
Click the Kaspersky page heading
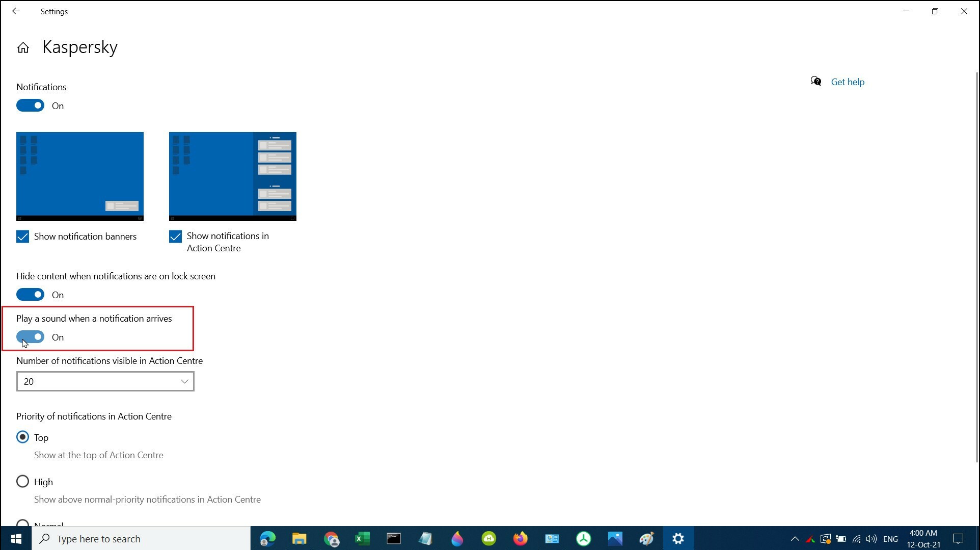tap(80, 47)
